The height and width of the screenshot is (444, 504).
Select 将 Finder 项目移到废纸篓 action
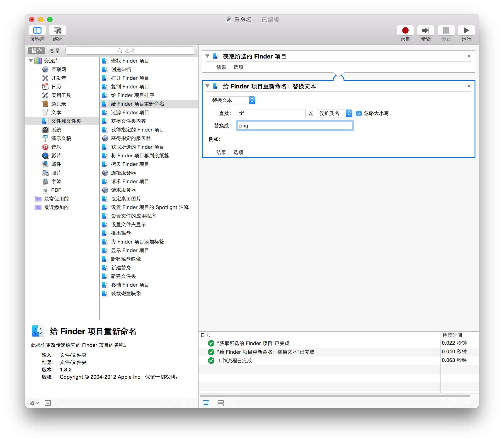click(x=149, y=156)
